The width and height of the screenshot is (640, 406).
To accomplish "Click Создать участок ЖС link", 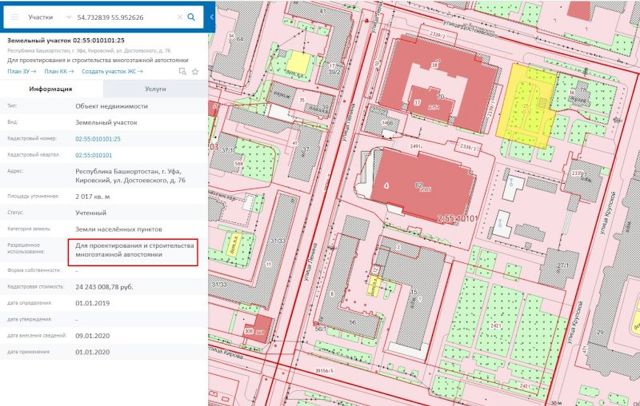I will click(x=111, y=71).
